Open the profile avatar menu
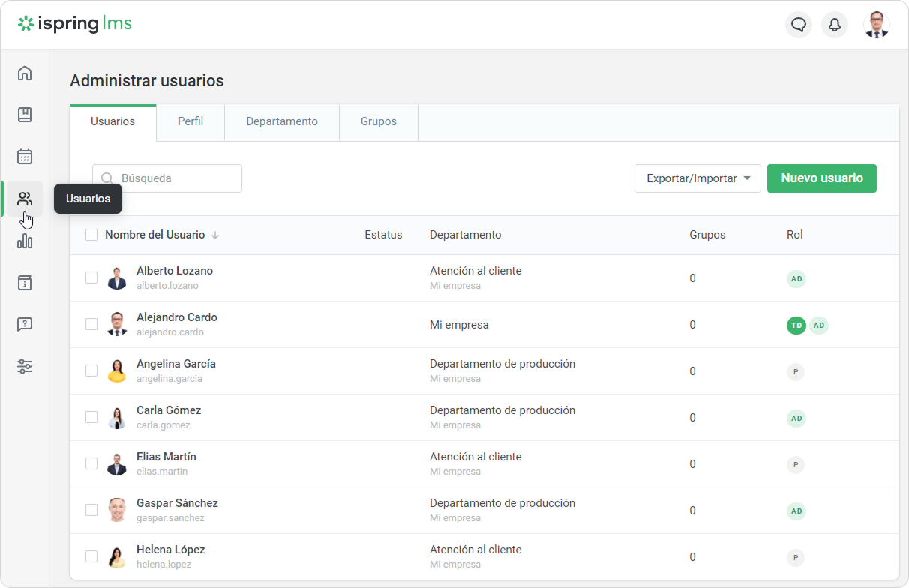This screenshot has height=588, width=909. [x=876, y=25]
